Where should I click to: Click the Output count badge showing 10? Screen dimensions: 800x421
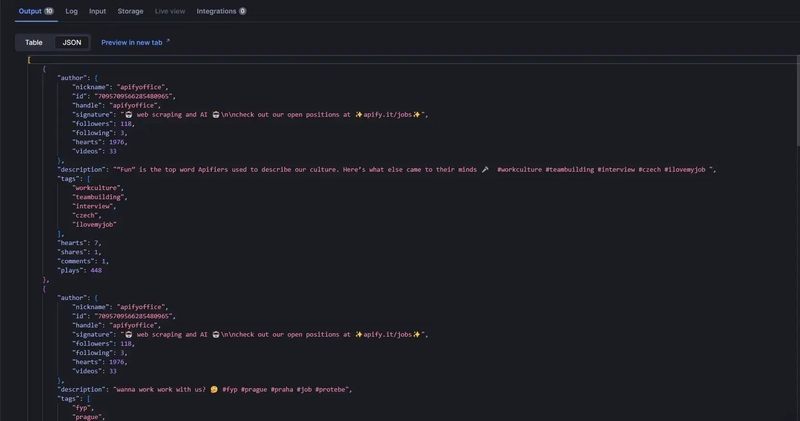coord(49,11)
